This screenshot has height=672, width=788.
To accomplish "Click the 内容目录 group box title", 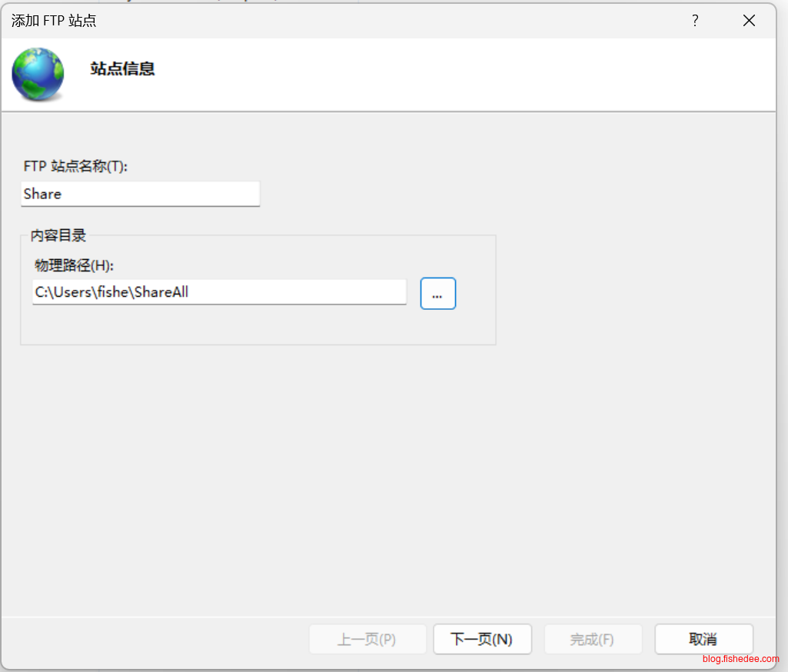I will pyautogui.click(x=58, y=236).
